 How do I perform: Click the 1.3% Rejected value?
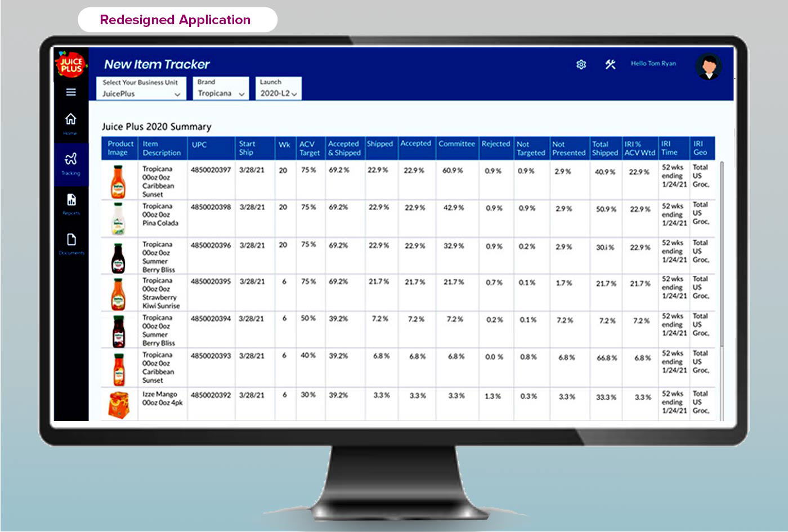pos(493,396)
